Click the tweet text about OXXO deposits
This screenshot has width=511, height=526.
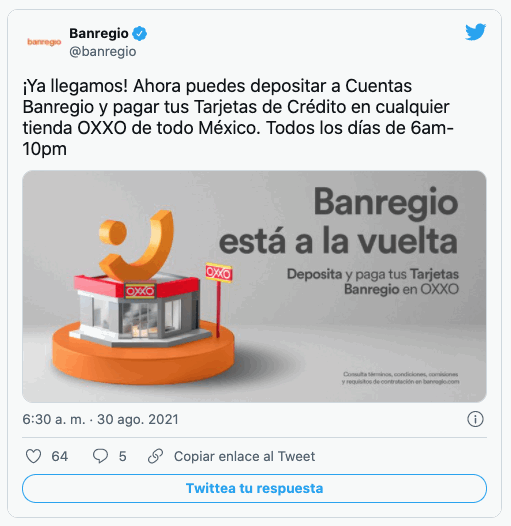238,117
